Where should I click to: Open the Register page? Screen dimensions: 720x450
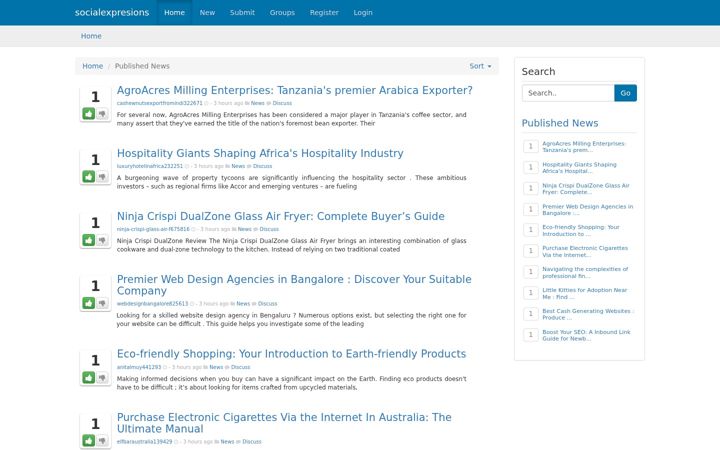tap(324, 12)
